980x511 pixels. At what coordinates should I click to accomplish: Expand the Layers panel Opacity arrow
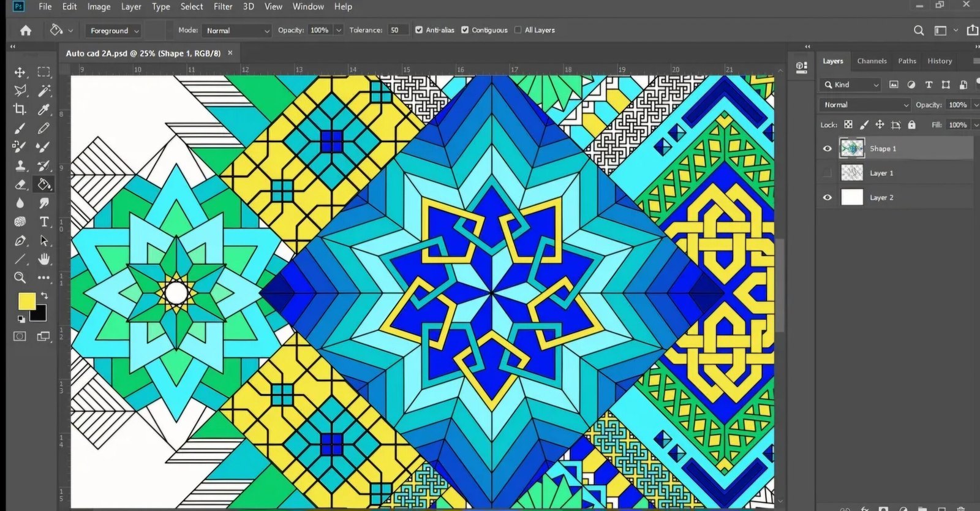point(976,105)
